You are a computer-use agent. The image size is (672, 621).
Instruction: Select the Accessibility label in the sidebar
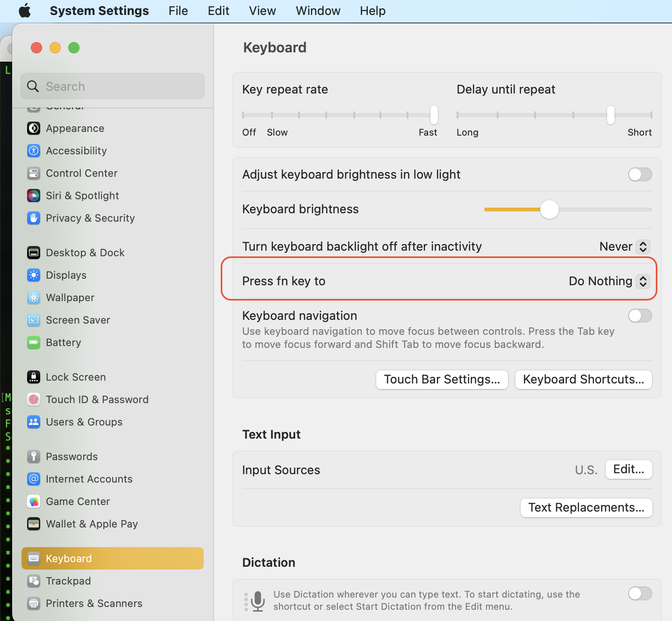[x=76, y=151]
